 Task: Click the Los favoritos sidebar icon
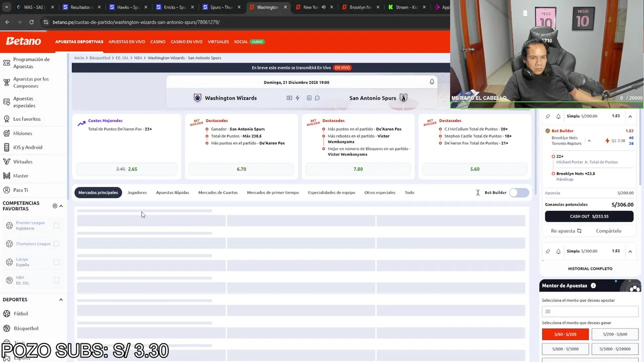click(7, 119)
